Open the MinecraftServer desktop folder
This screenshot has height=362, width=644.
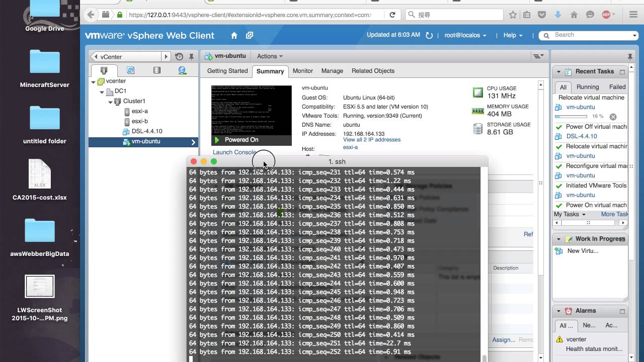(44, 69)
